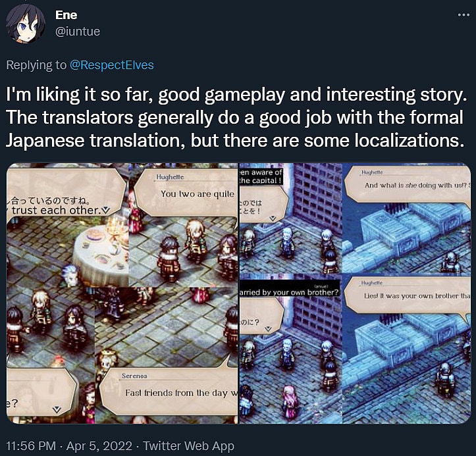Open the Twitter Web App source link
The image size is (476, 456).
coord(188,446)
